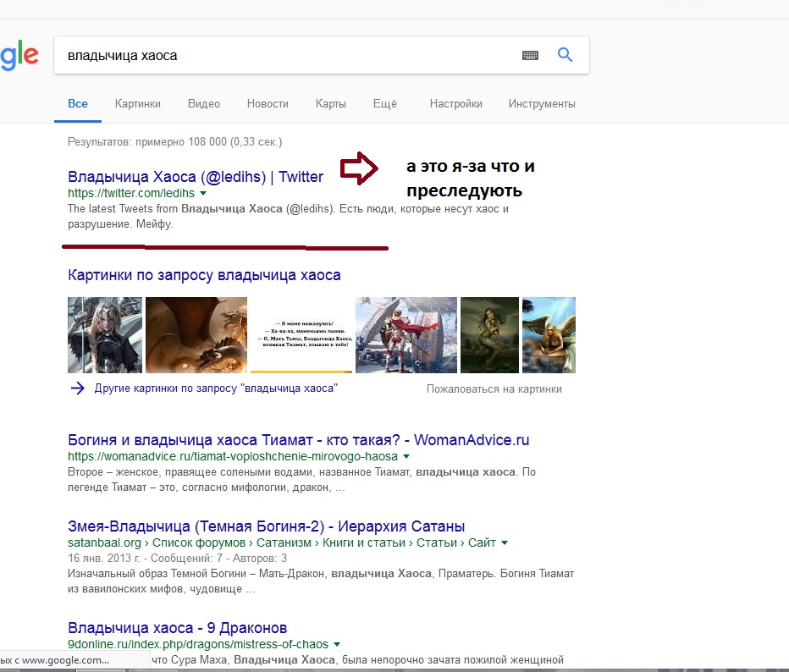Expand the dropdown arrow beside satanbaal.org breadcrumb
Viewport: 789px width, 672px height.
click(505, 543)
